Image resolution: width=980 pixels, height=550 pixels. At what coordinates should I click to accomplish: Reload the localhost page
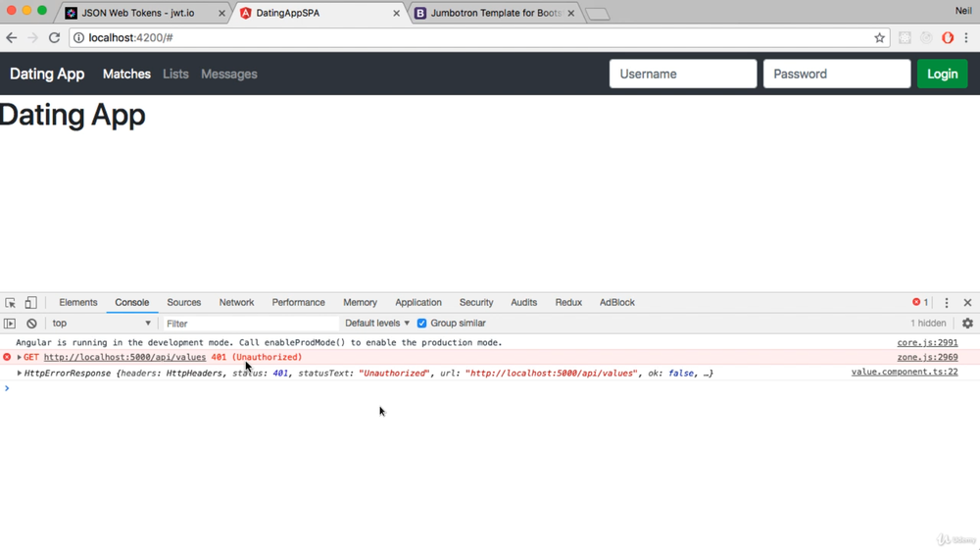54,37
